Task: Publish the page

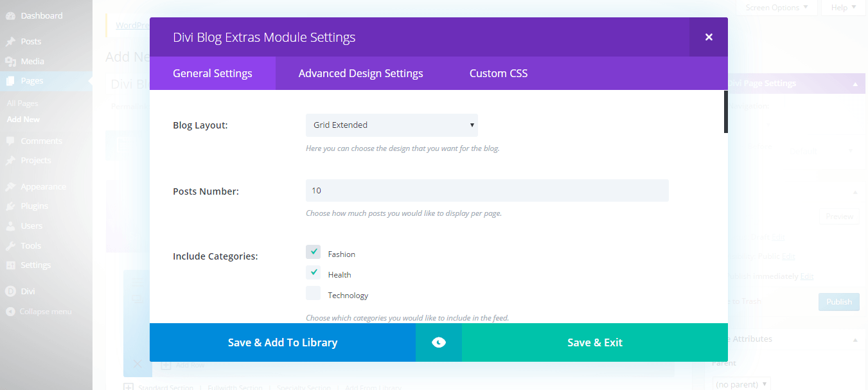Action: tap(838, 301)
